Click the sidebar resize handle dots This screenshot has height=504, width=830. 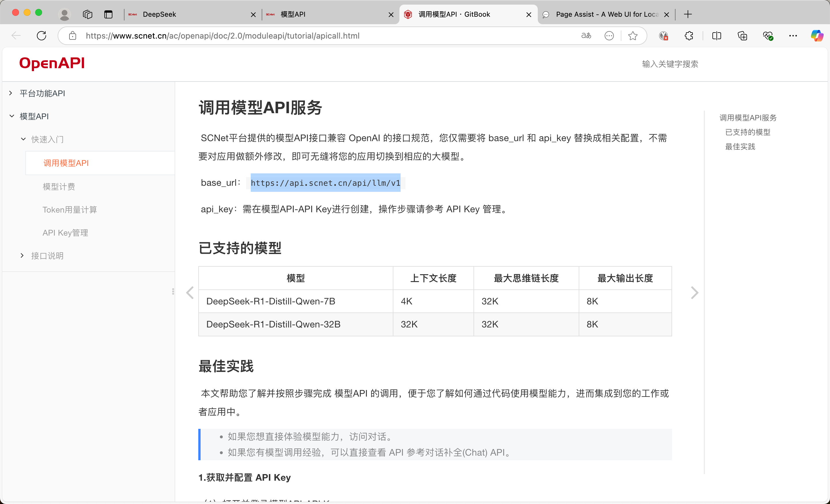click(x=173, y=291)
